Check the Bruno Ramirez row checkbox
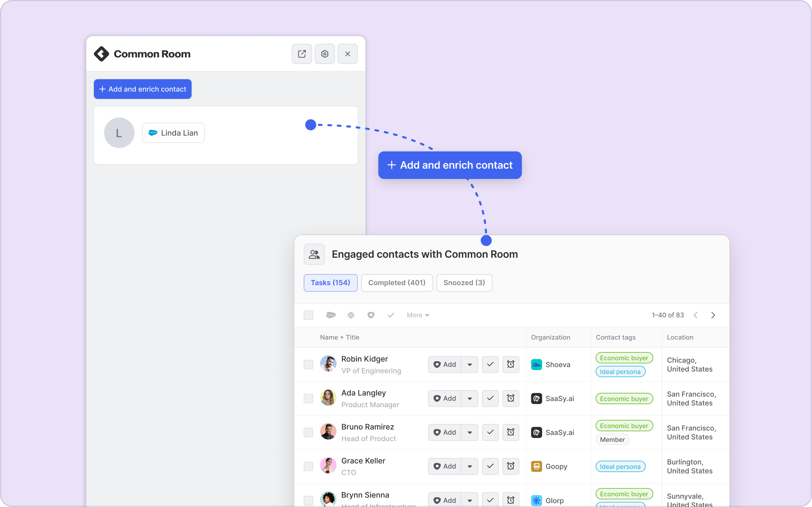Screen dimensions: 812x507 (308, 432)
